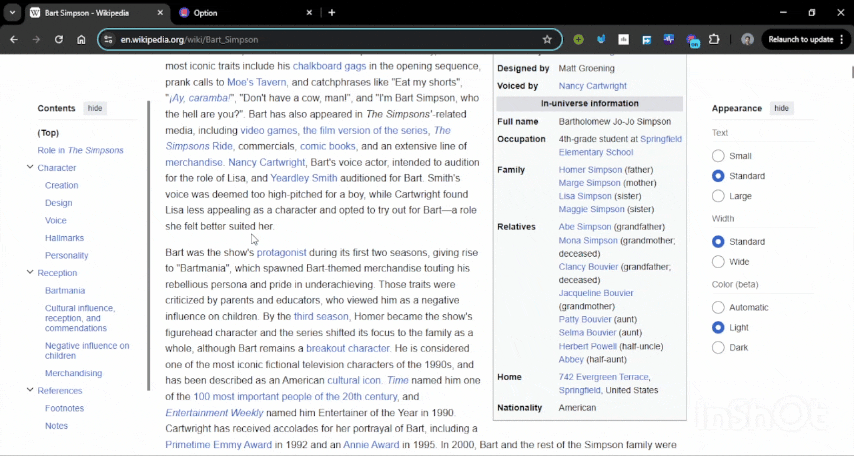This screenshot has height=456, width=854.
Task: Open the Extensions puzzle-piece menu
Action: (x=714, y=39)
